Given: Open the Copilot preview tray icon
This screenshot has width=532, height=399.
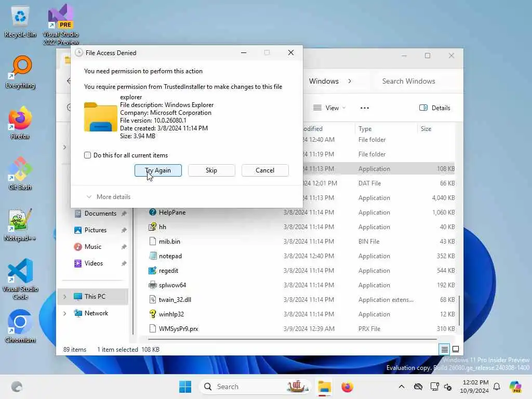Looking at the screenshot, I should [515, 387].
